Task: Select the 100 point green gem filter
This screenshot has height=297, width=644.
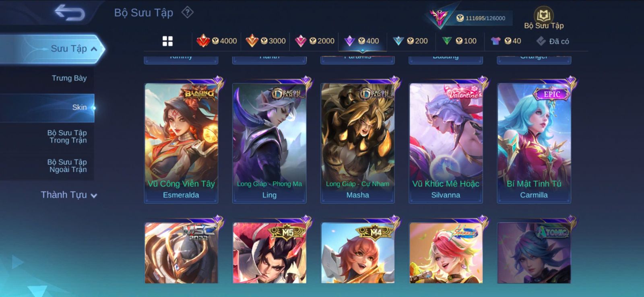Action: click(x=459, y=41)
